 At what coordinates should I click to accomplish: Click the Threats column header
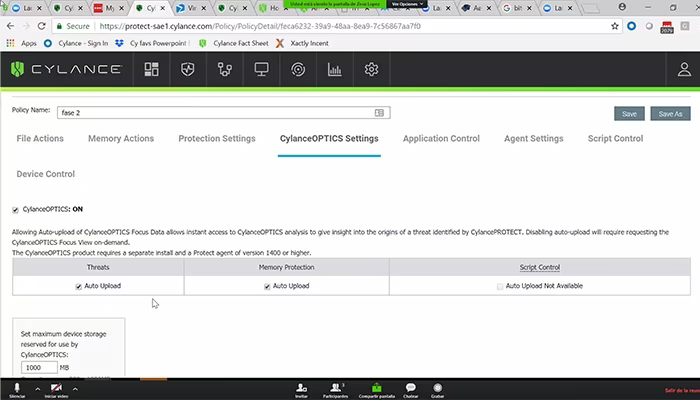click(98, 267)
